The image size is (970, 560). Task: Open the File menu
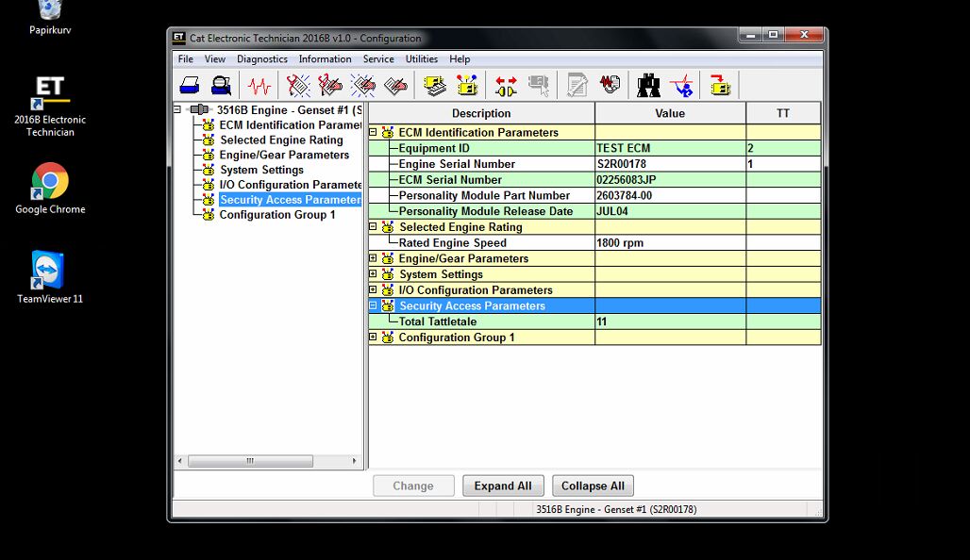(186, 59)
